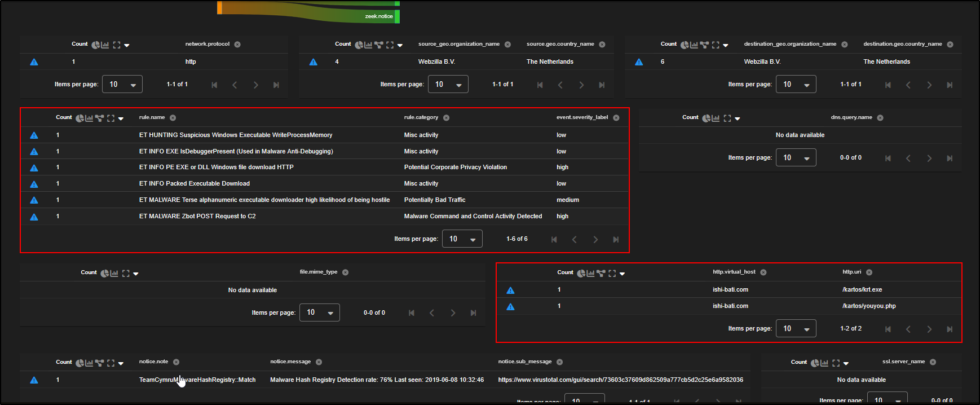Remove the destination.geo.country_name column
Image resolution: width=980 pixels, height=405 pixels.
pyautogui.click(x=950, y=45)
